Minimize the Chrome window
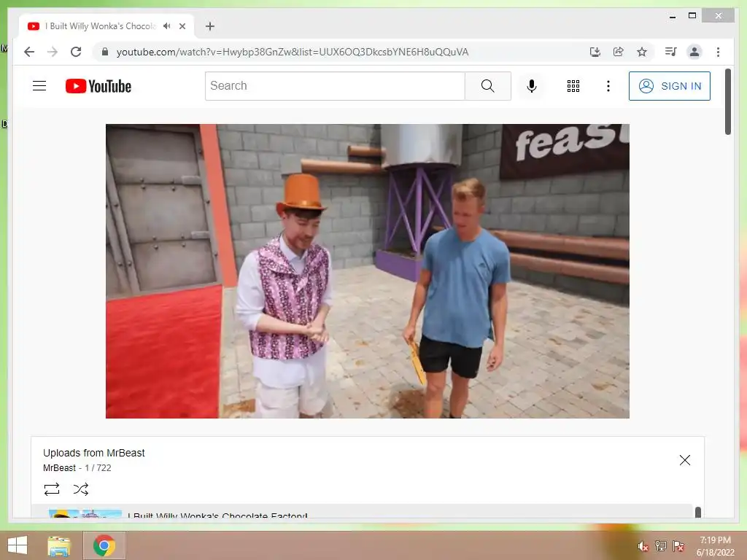 pyautogui.click(x=672, y=17)
